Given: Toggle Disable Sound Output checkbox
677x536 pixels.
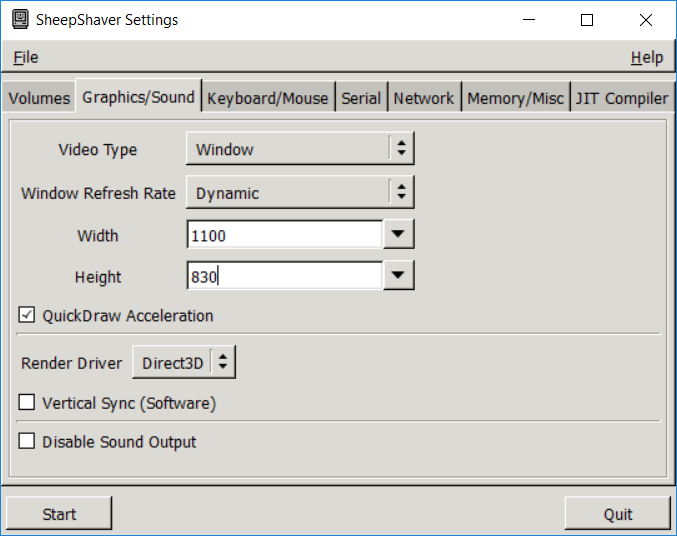Looking at the screenshot, I should [x=27, y=441].
